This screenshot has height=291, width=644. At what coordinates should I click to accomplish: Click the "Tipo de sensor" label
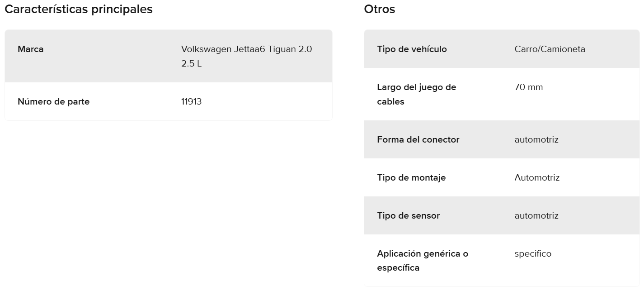408,215
